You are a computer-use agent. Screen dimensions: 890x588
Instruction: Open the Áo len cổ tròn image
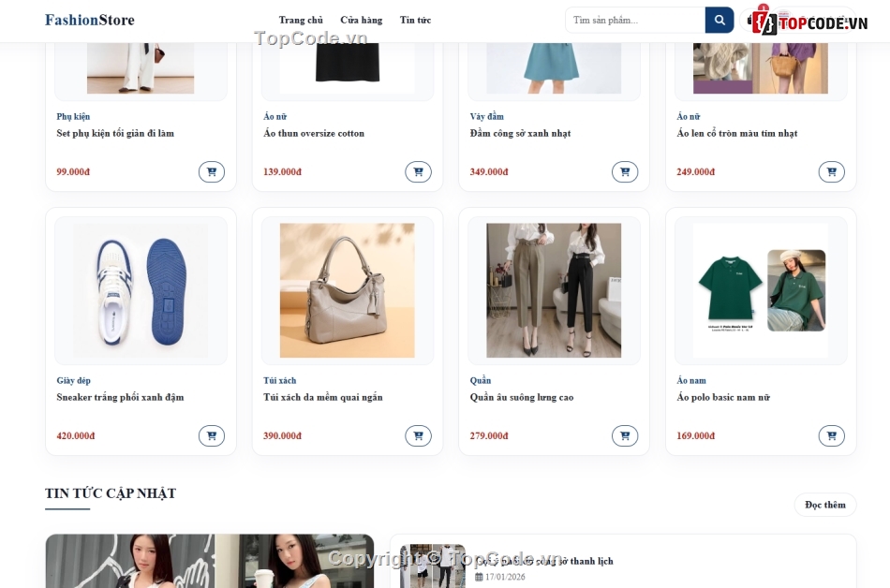click(x=761, y=68)
